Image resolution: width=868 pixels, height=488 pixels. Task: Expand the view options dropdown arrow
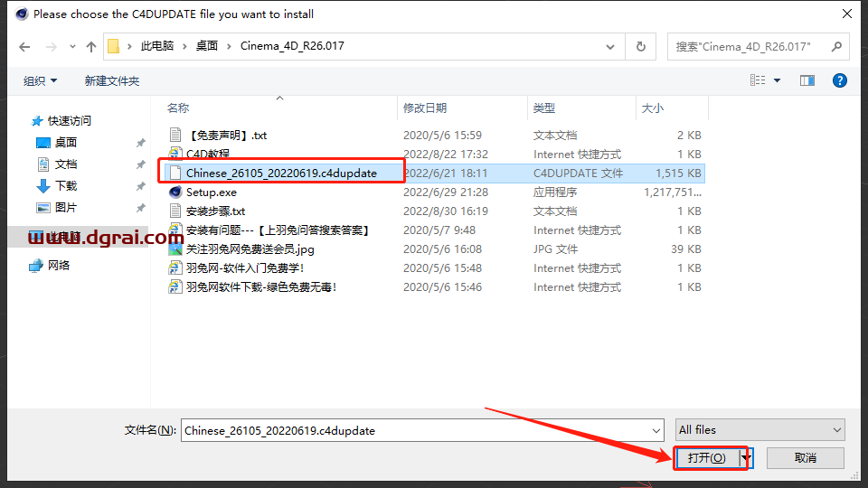pos(777,80)
